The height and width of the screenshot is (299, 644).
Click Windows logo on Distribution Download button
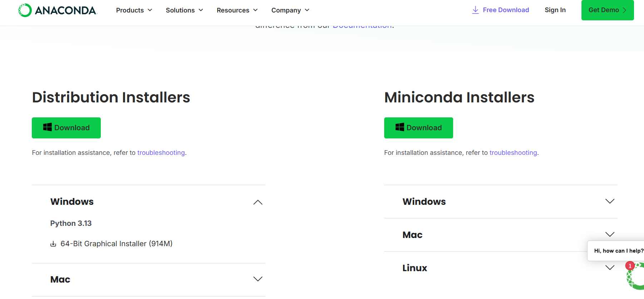47,127
